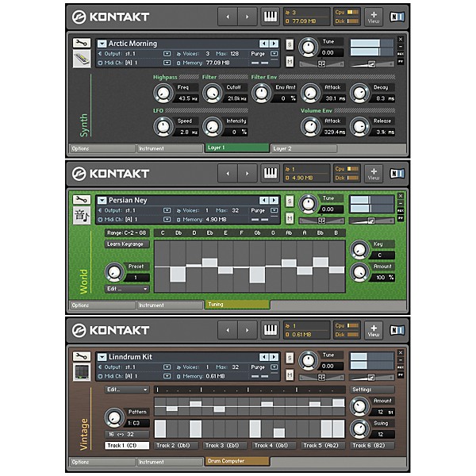This screenshot has width=476, height=476.
Task: Click the Range C-2 - G8 field
Action: [x=127, y=232]
